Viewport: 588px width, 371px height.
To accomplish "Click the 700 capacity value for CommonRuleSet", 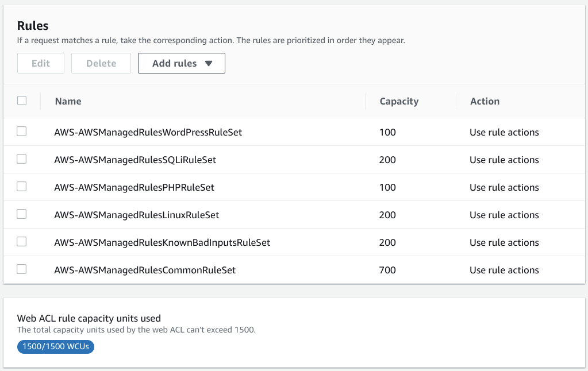I will coord(387,270).
